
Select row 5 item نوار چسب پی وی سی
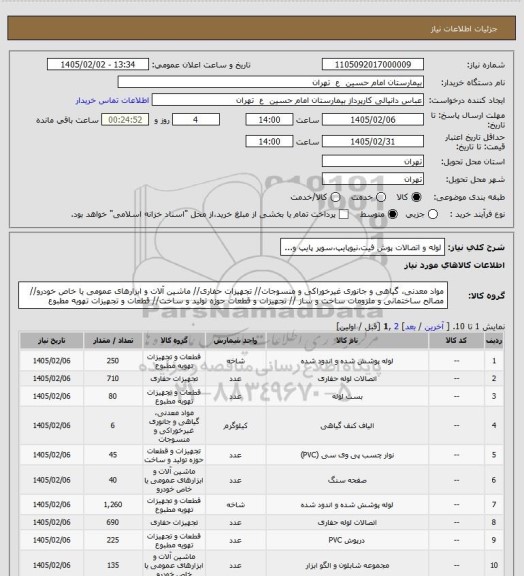pos(262,455)
